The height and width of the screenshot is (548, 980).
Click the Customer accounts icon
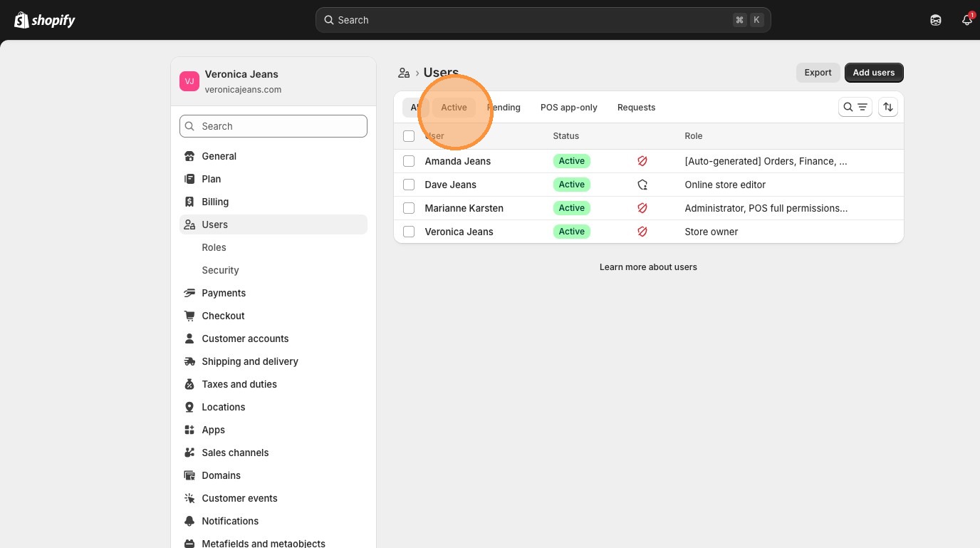point(189,338)
